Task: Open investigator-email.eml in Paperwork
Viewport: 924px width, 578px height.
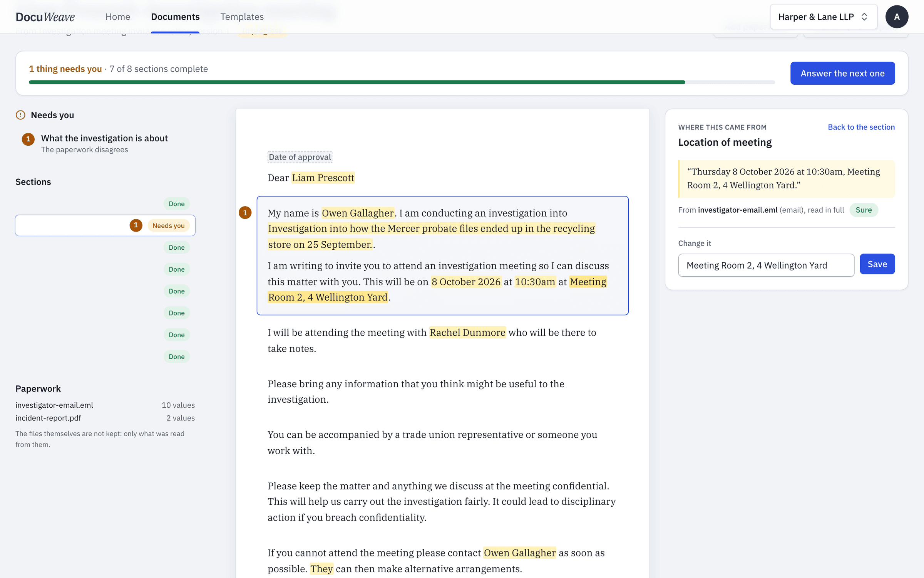Action: coord(54,405)
